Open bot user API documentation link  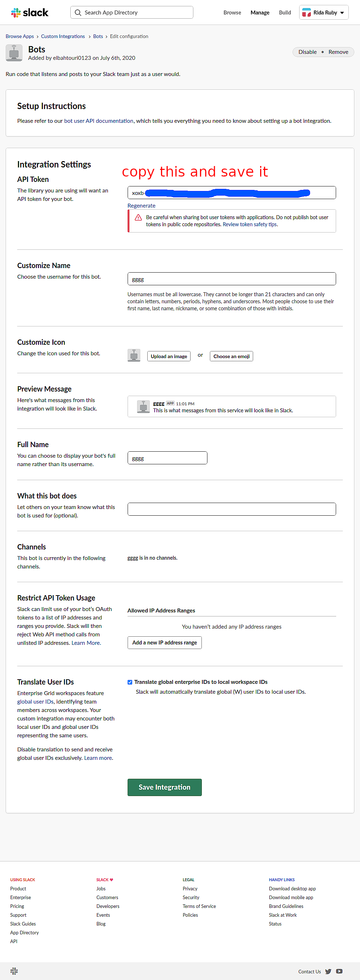click(x=99, y=121)
